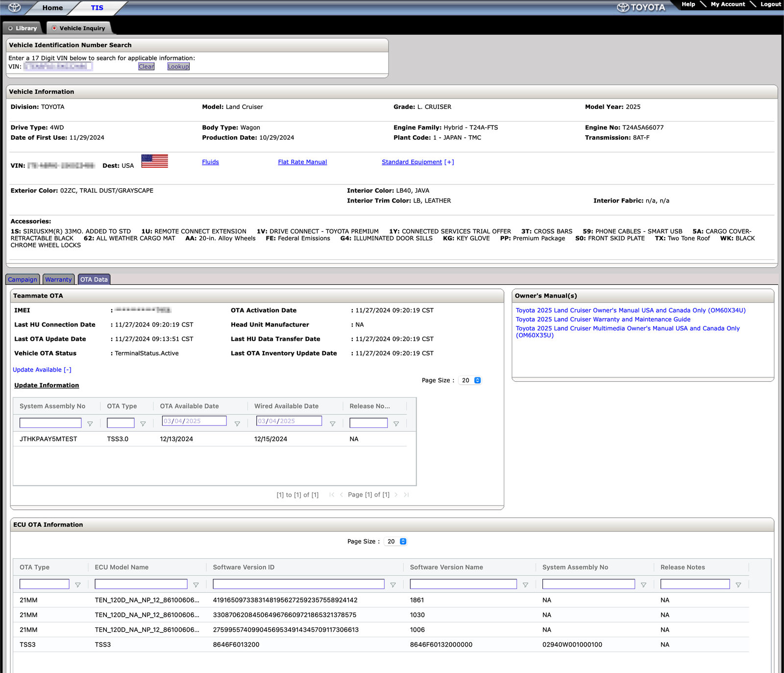The image size is (784, 673).
Task: Switch to the Warranty tab
Action: (x=58, y=279)
